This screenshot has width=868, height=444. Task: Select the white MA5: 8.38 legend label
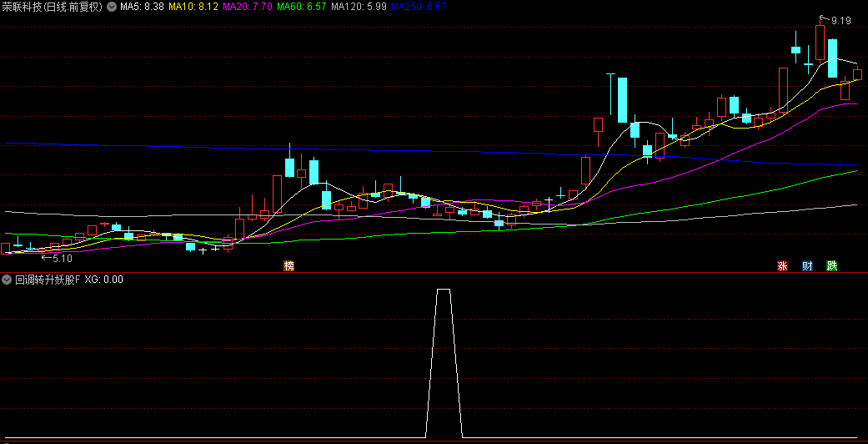pyautogui.click(x=142, y=7)
